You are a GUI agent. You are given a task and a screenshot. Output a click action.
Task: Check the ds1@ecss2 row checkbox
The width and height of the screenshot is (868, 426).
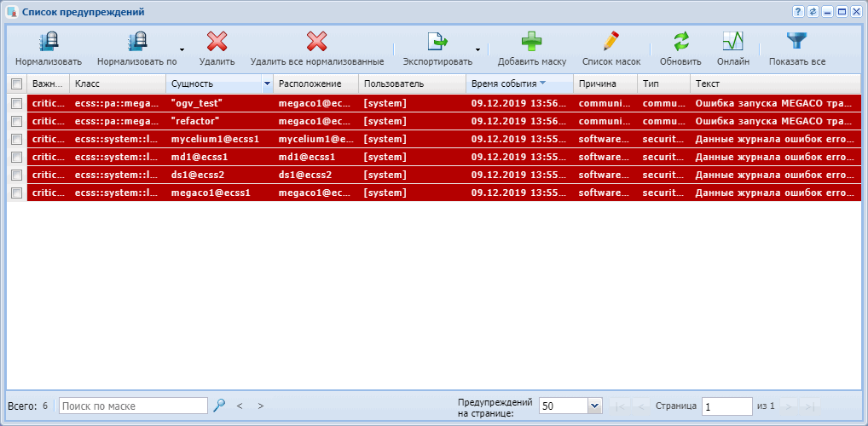[x=16, y=175]
